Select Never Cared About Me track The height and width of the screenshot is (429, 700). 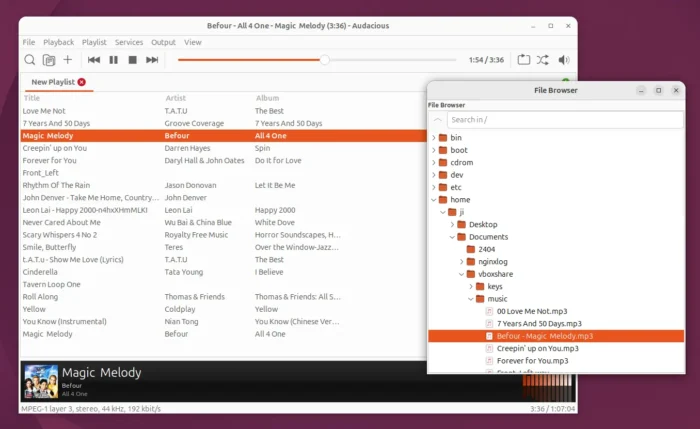pyautogui.click(x=223, y=222)
